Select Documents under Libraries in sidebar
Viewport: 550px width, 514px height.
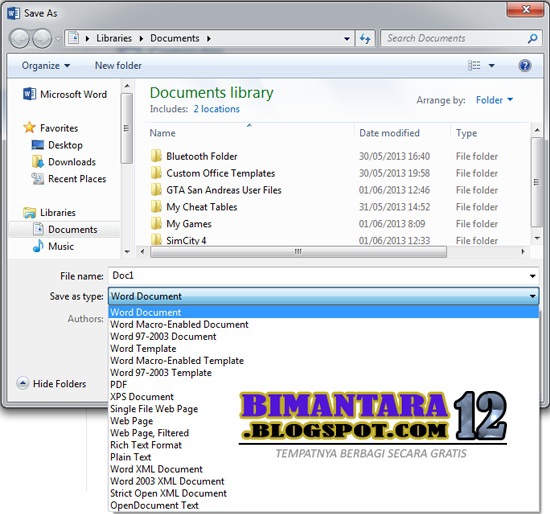(x=65, y=229)
